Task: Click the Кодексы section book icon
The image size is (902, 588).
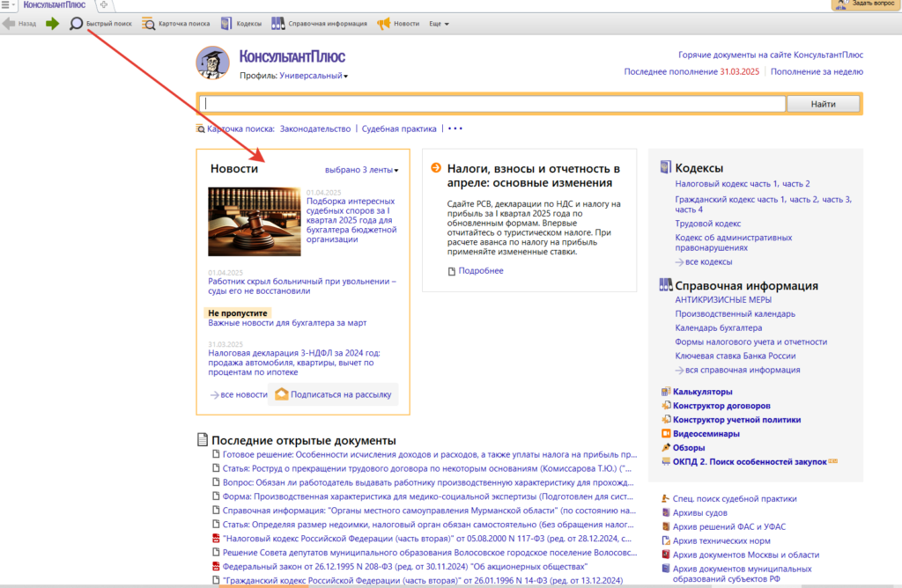Action: pos(666,167)
